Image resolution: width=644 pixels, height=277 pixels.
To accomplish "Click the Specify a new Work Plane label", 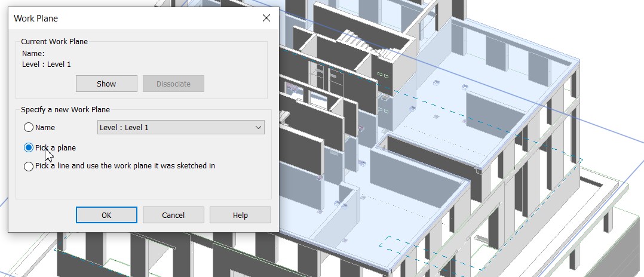I will 65,110.
